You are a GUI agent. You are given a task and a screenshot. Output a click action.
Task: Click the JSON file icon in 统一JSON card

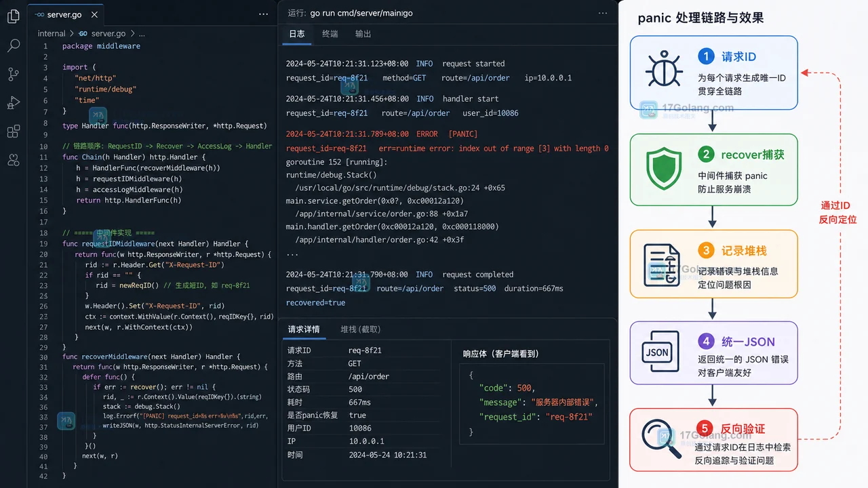pyautogui.click(x=660, y=351)
